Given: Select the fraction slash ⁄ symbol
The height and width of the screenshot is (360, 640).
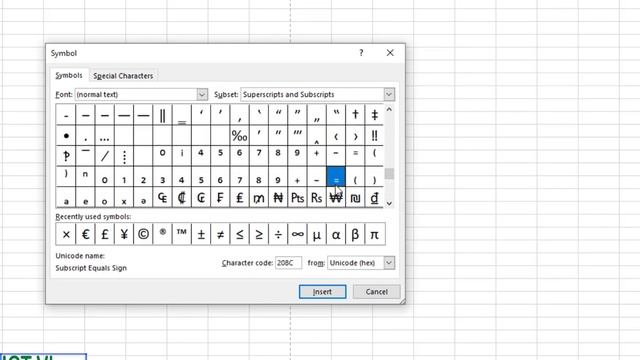Looking at the screenshot, I should click(105, 156).
